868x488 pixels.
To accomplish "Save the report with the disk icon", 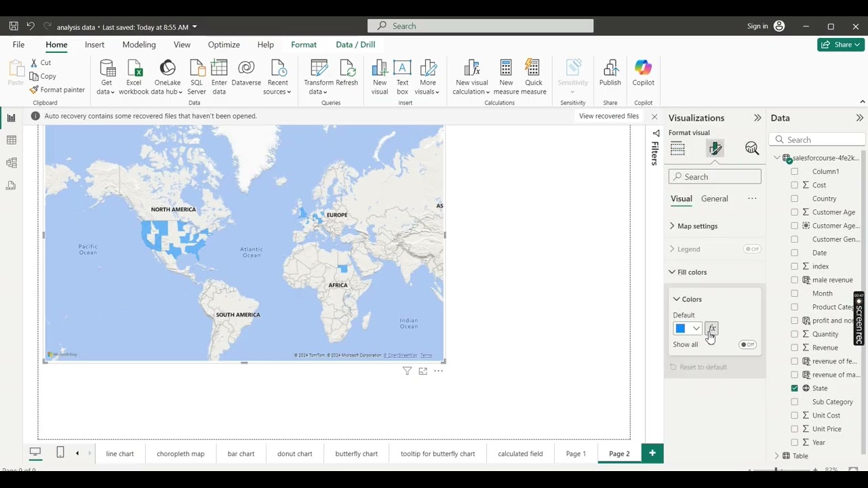I will pyautogui.click(x=14, y=26).
